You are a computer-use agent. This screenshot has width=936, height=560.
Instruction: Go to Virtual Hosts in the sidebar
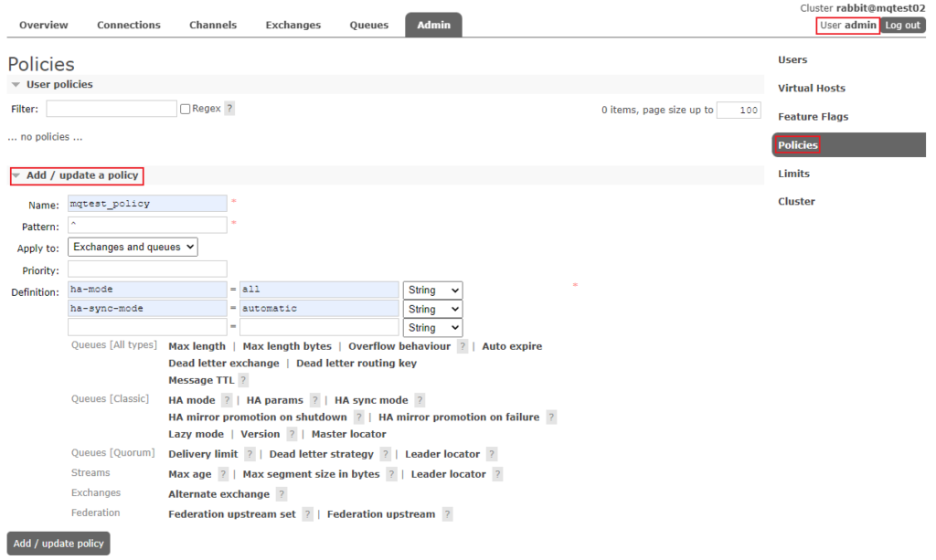(x=811, y=89)
